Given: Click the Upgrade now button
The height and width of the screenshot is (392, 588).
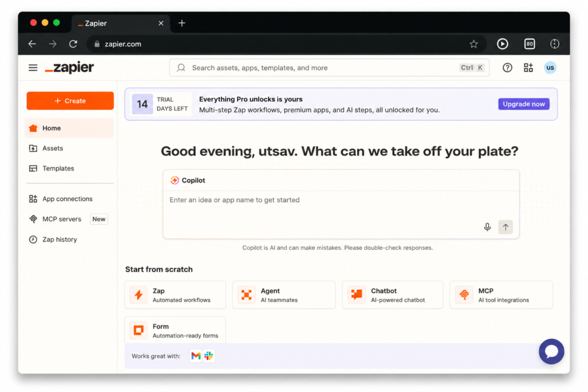Looking at the screenshot, I should (x=524, y=104).
